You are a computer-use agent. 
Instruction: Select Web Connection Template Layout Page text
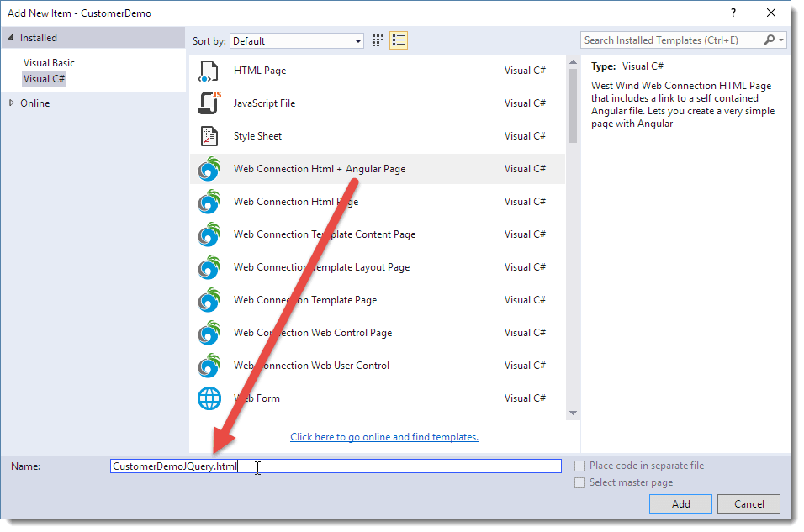321,267
